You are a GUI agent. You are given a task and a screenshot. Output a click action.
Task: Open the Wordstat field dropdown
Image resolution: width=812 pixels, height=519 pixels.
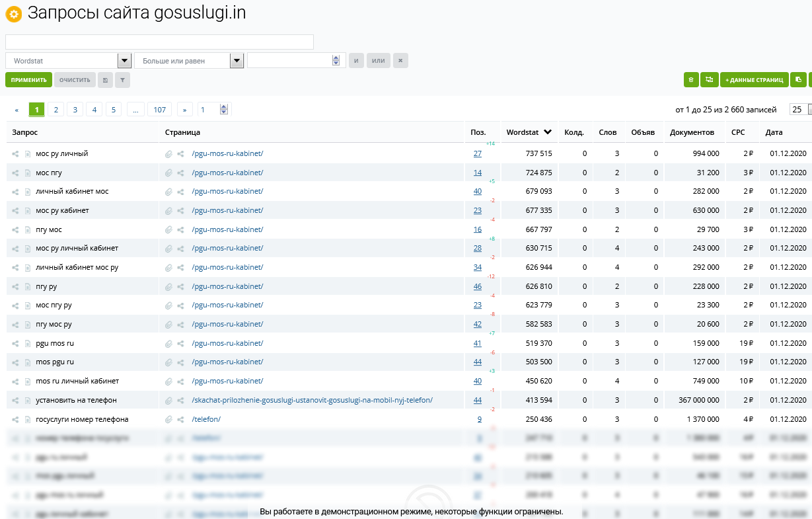(124, 61)
